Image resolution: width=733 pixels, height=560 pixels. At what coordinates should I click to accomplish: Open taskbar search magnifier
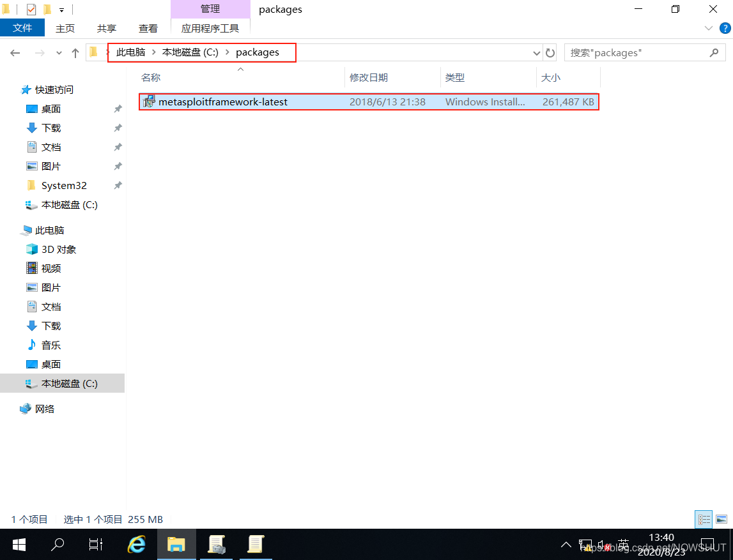[58, 544]
